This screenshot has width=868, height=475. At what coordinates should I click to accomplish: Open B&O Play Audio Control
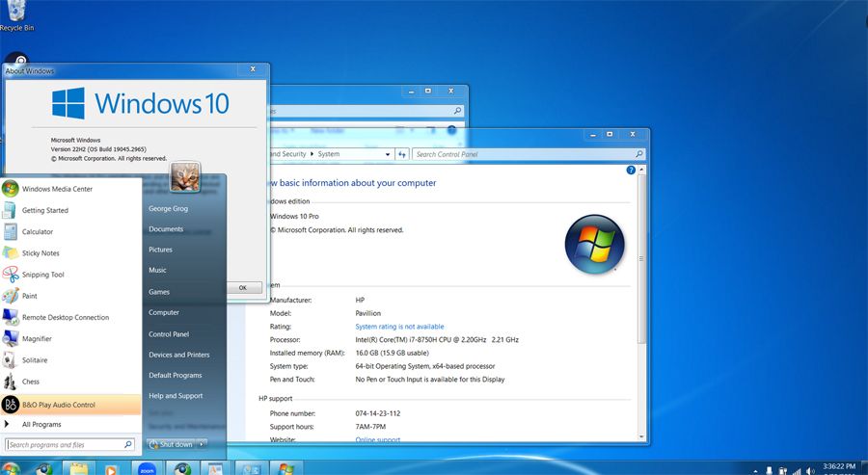(x=70, y=405)
